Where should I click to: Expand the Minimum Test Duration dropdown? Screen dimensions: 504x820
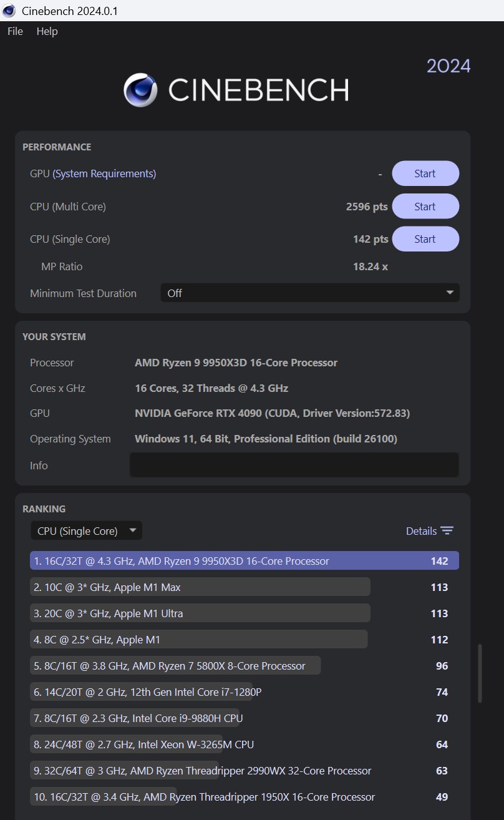[309, 293]
